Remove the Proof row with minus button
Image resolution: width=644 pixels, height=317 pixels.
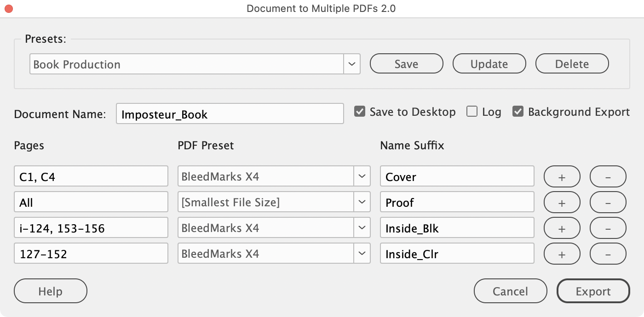click(x=608, y=203)
